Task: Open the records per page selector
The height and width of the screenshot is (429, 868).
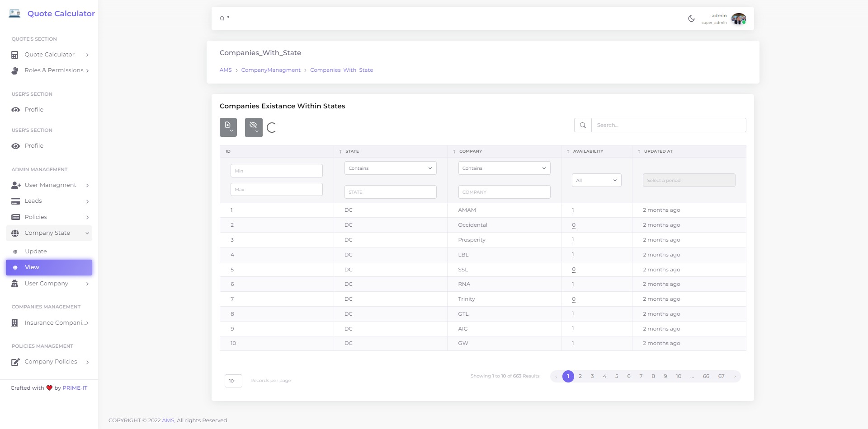Action: pos(233,381)
